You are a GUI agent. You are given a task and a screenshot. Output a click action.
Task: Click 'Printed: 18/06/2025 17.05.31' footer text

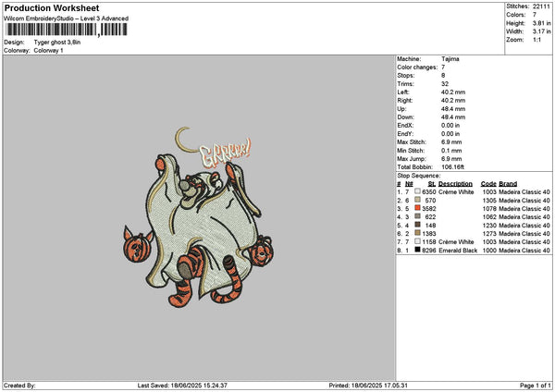click(368, 386)
